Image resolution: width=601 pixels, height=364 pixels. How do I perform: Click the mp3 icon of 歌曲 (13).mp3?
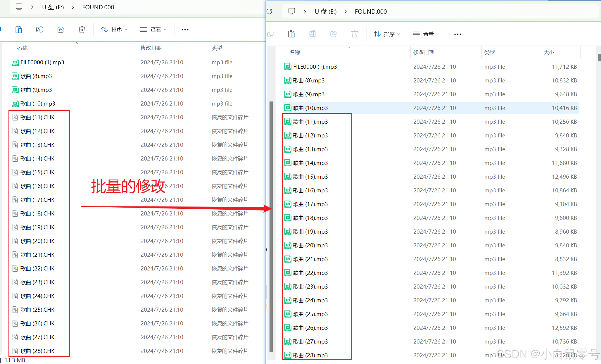click(288, 149)
